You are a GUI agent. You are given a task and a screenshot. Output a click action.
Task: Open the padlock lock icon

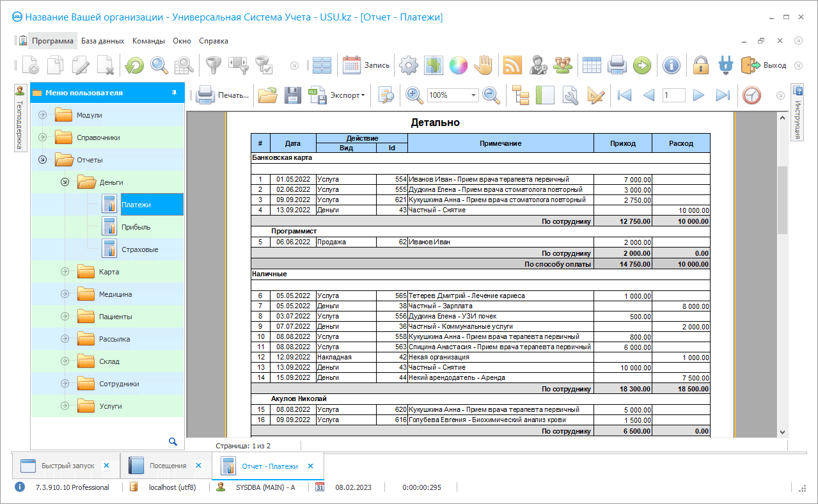701,65
